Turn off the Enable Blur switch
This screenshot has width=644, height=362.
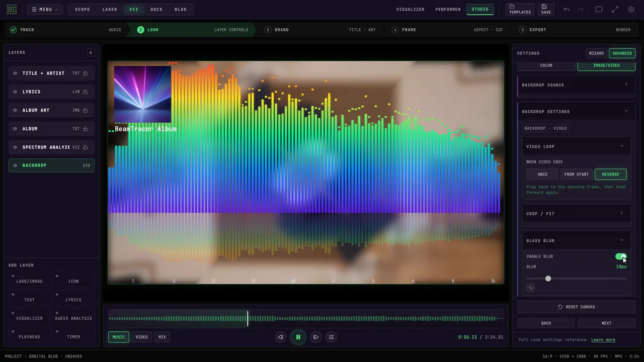point(621,256)
